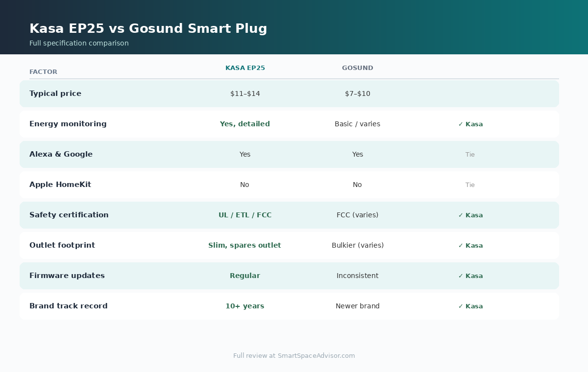Click the Gosund 'Yes' cell in Alexa & Google row
This screenshot has height=372, width=588.
tap(358, 154)
